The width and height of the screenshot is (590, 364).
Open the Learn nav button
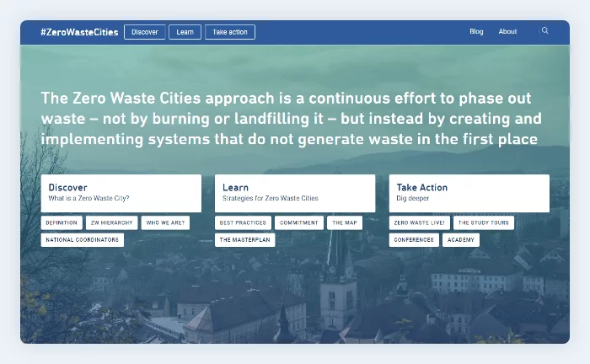(x=185, y=32)
